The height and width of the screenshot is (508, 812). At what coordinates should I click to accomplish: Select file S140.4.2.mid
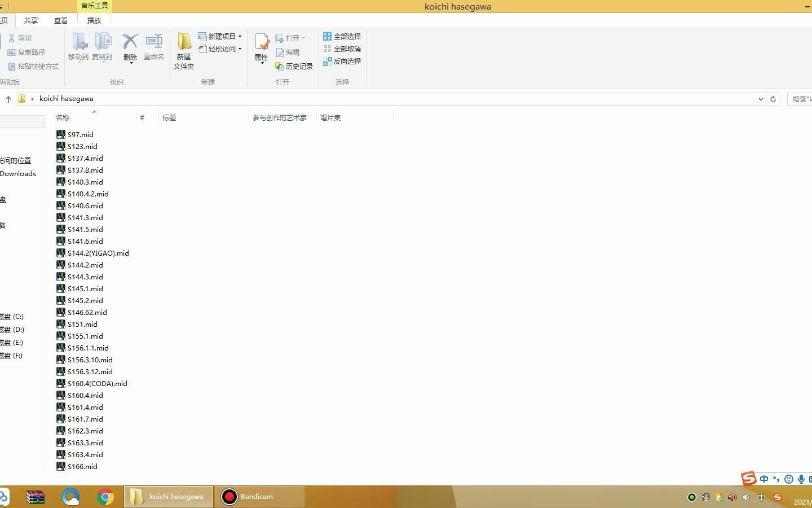coord(82,194)
